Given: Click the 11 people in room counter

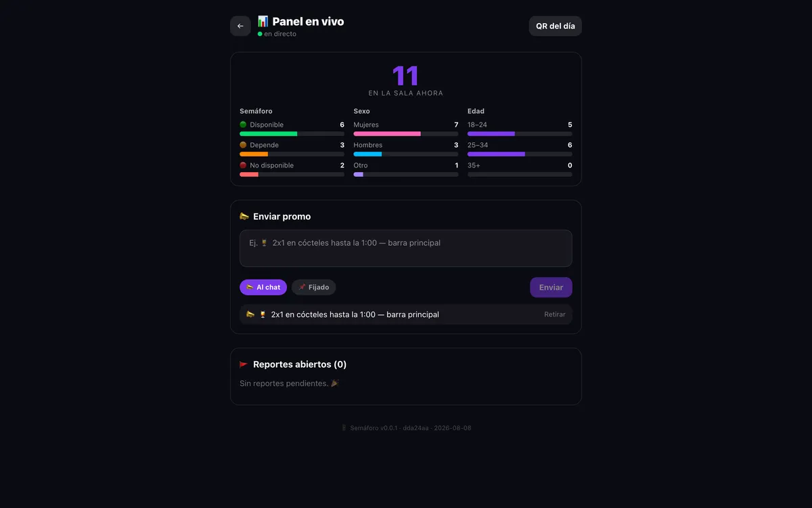Looking at the screenshot, I should pos(406,75).
